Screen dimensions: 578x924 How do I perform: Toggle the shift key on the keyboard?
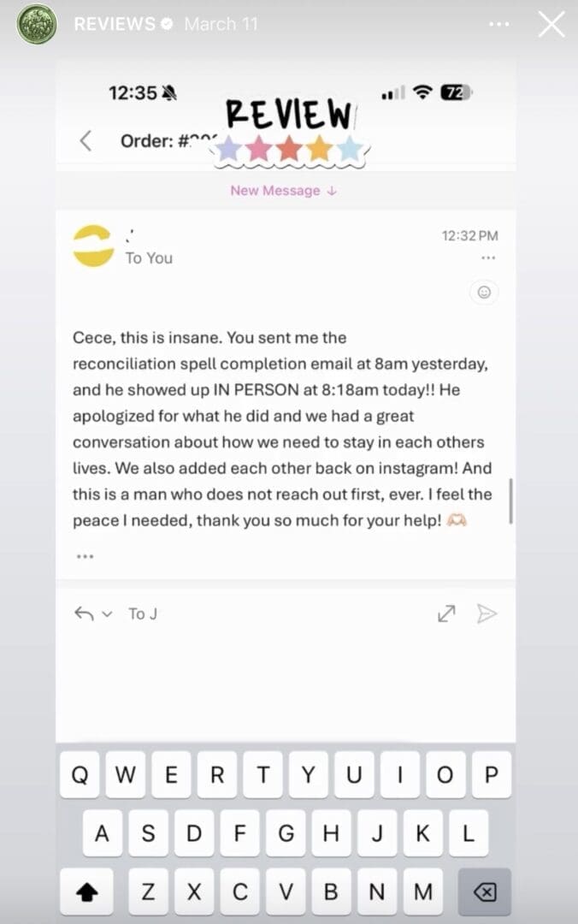click(86, 891)
